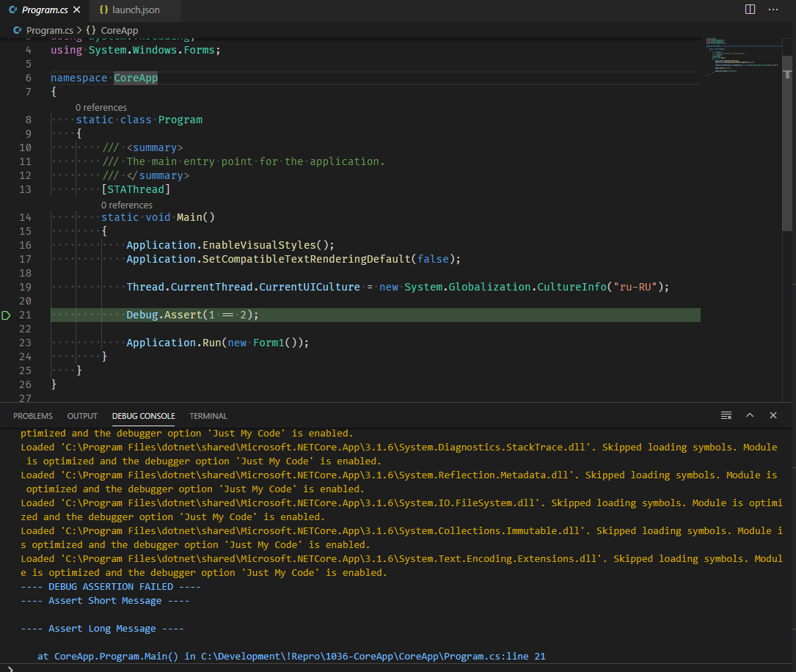Click the 'static void Main()' declaration
The image size is (796, 672).
coord(158,217)
